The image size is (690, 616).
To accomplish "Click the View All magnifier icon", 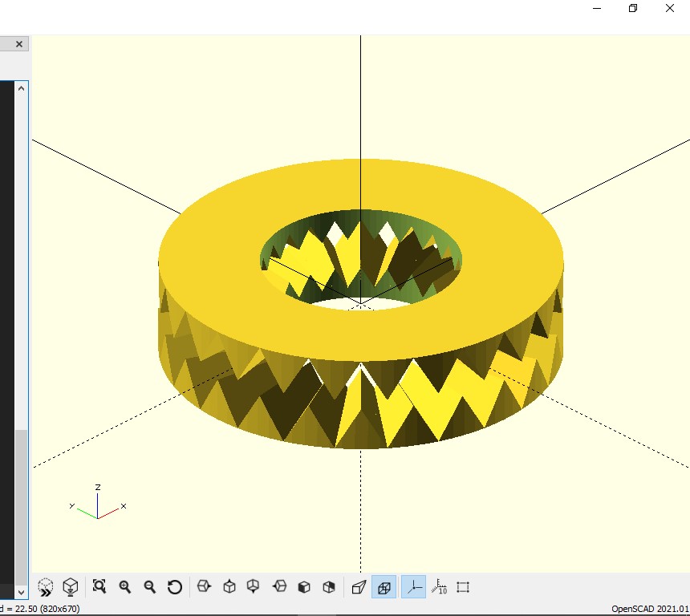I will [99, 587].
